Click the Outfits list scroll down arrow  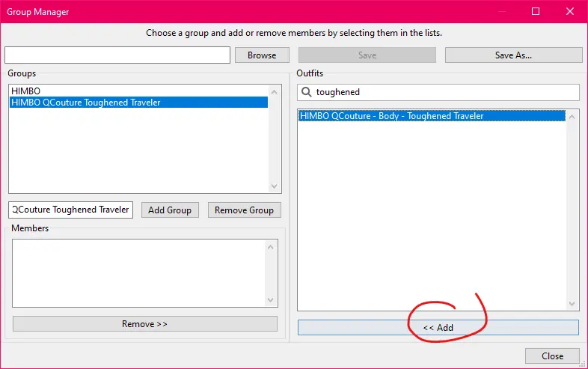(572, 304)
